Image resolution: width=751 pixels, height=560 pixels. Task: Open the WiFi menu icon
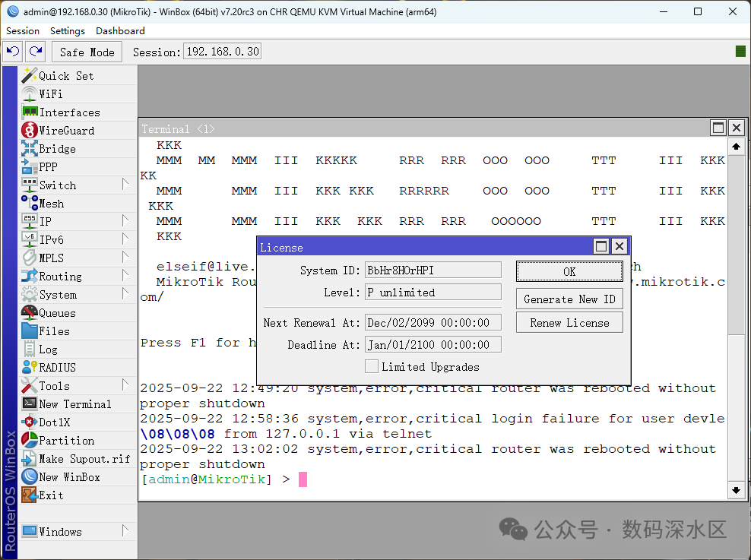pos(29,93)
